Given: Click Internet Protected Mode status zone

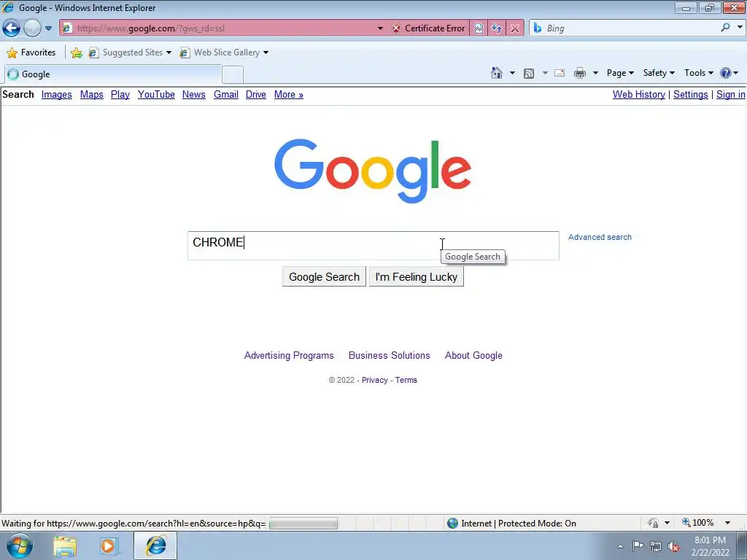Looking at the screenshot, I should point(512,524).
